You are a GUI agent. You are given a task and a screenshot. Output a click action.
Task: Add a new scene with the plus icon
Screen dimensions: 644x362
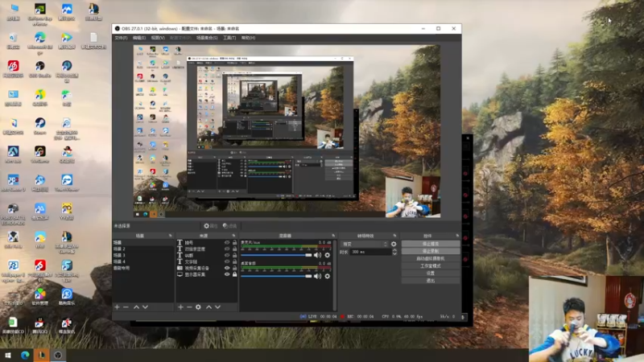pyautogui.click(x=117, y=307)
